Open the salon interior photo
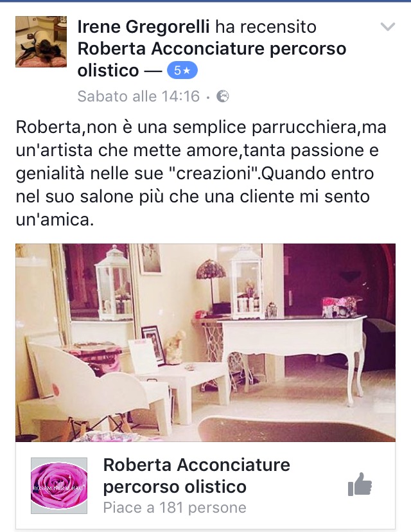The image size is (411, 532). pyautogui.click(x=205, y=342)
